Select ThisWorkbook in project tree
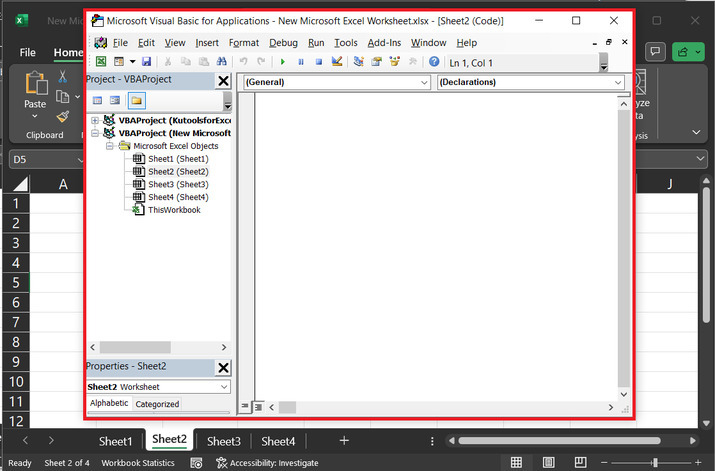 [175, 210]
